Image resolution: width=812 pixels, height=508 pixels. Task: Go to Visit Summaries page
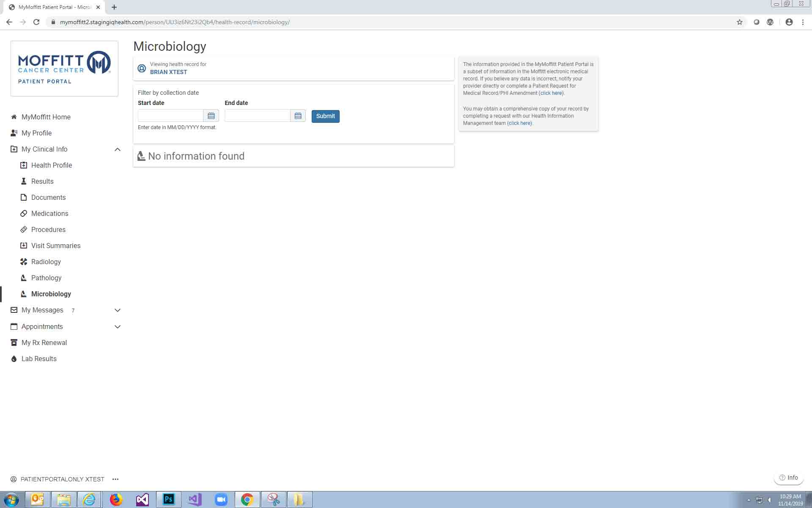pos(55,246)
